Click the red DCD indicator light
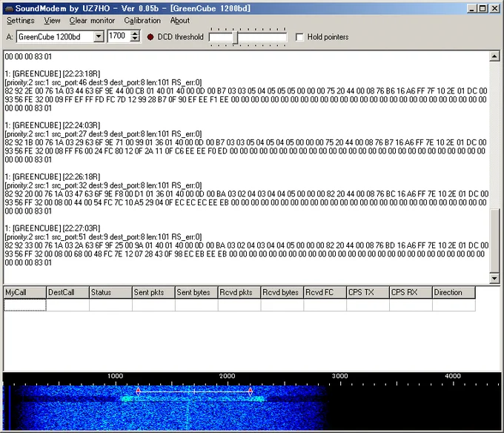This screenshot has height=433, width=504. [150, 37]
